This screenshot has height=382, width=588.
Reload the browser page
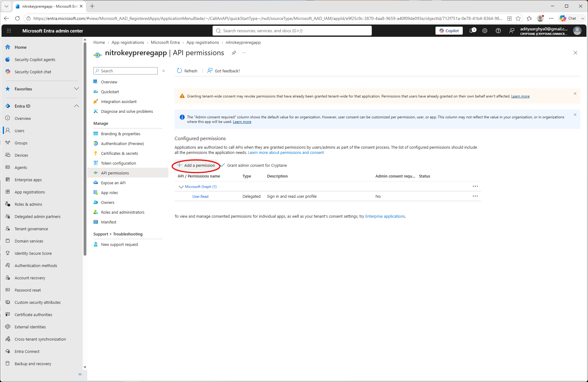[17, 18]
